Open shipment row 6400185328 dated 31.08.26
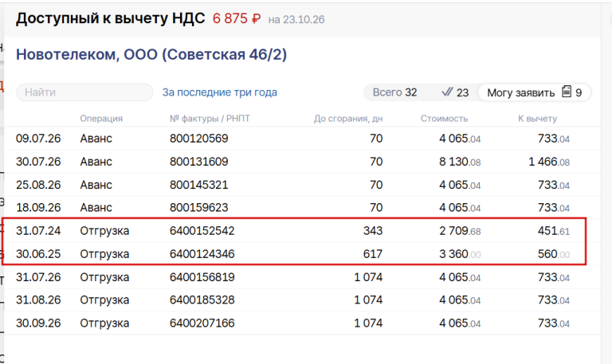612x364 pixels. [302, 300]
